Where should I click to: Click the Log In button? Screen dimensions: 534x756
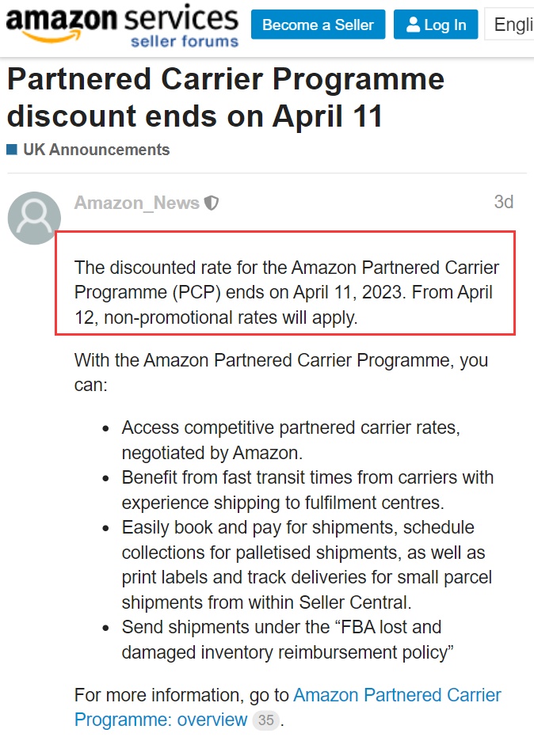(x=436, y=24)
